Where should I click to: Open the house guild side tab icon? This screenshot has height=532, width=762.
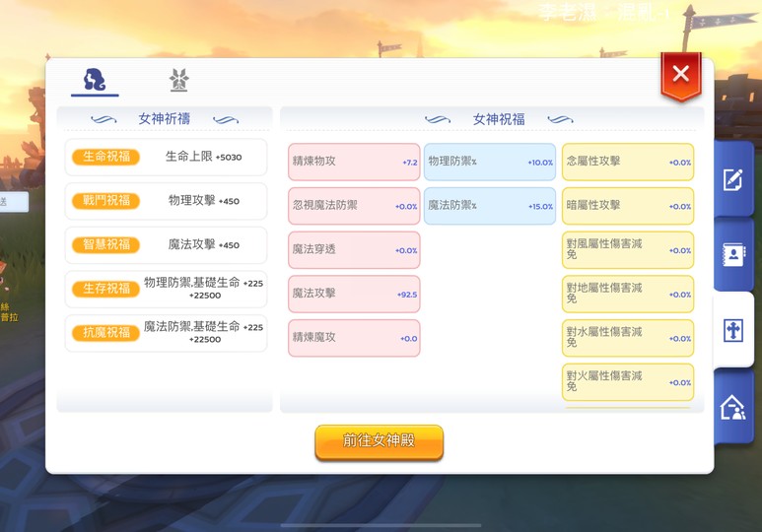732,407
